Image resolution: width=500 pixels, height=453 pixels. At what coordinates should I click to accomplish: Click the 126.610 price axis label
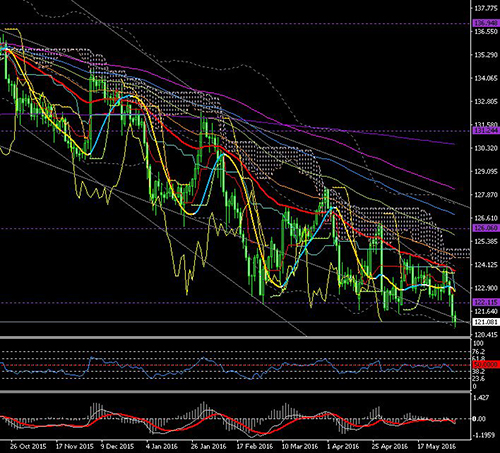pos(486,218)
